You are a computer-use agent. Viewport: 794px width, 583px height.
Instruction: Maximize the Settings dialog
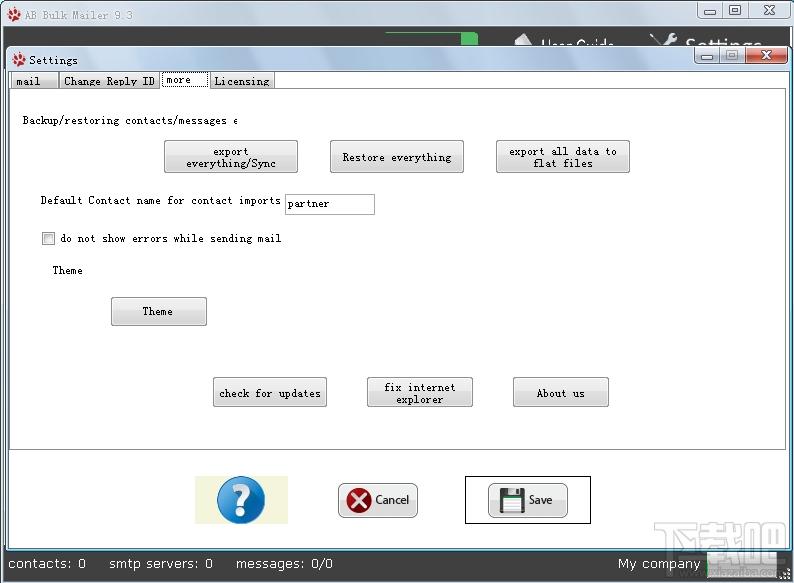coord(732,55)
